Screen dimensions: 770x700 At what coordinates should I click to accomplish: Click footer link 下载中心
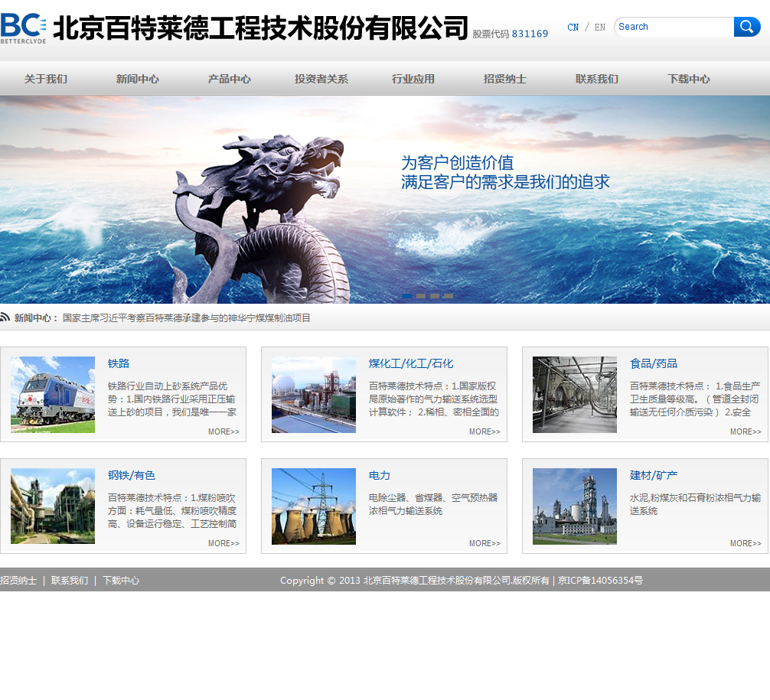pos(121,581)
